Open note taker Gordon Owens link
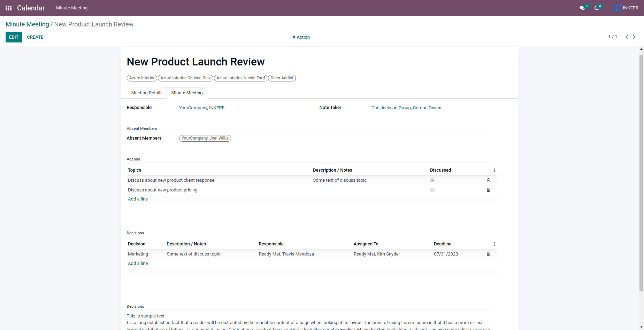The height and width of the screenshot is (330, 644). pos(407,108)
